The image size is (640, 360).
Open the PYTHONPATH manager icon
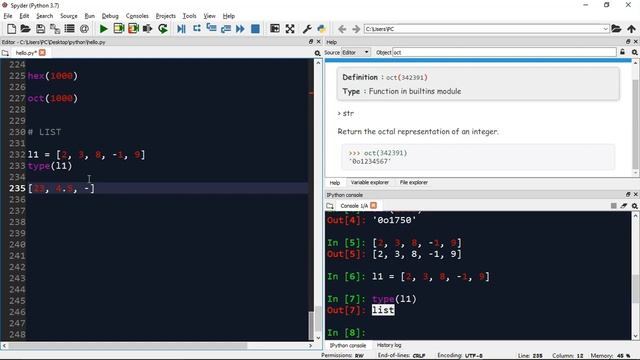pyautogui.click(x=322, y=29)
